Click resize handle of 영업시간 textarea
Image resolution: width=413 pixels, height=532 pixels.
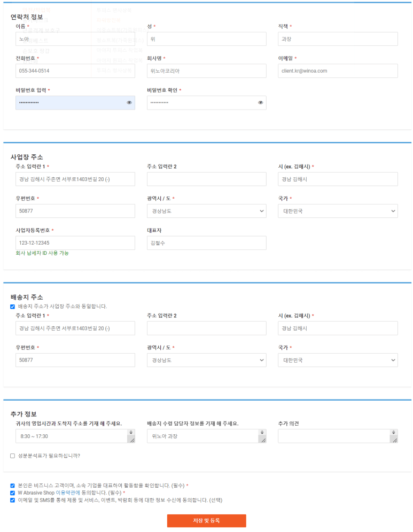point(131,440)
